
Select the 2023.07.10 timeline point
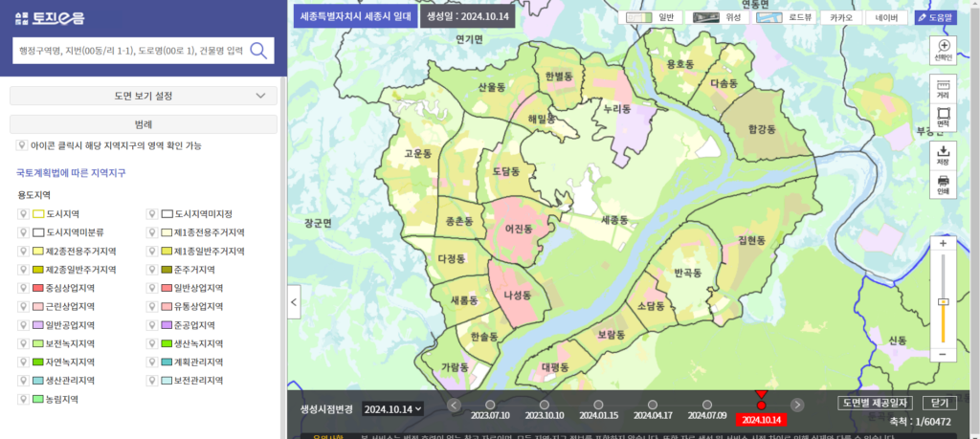[490, 405]
